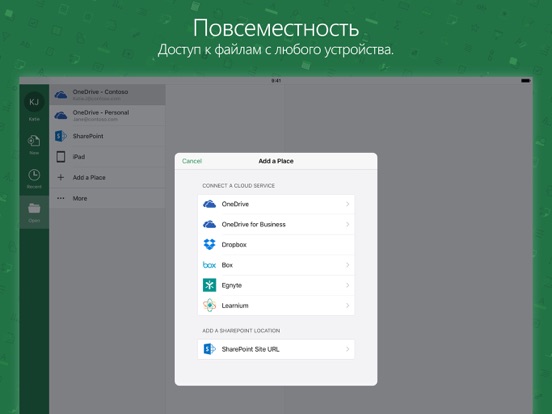Open the SharePoint place entry
This screenshot has width=552, height=414.
(x=107, y=136)
